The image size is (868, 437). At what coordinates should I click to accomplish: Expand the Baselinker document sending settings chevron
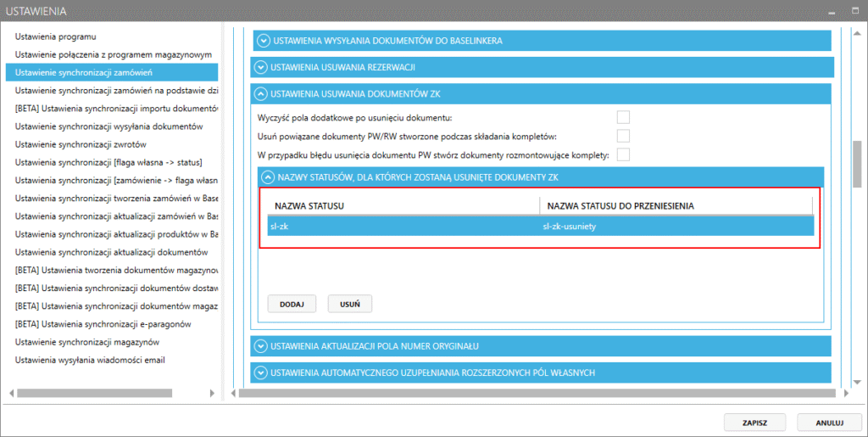pyautogui.click(x=263, y=41)
